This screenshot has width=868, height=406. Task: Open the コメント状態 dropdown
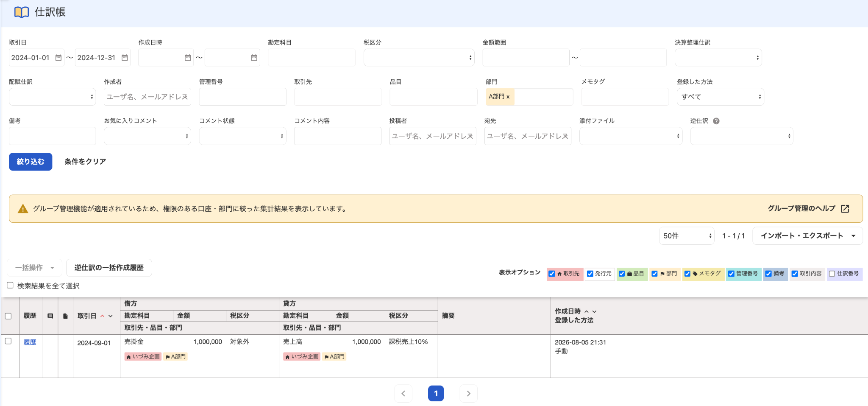click(x=242, y=136)
